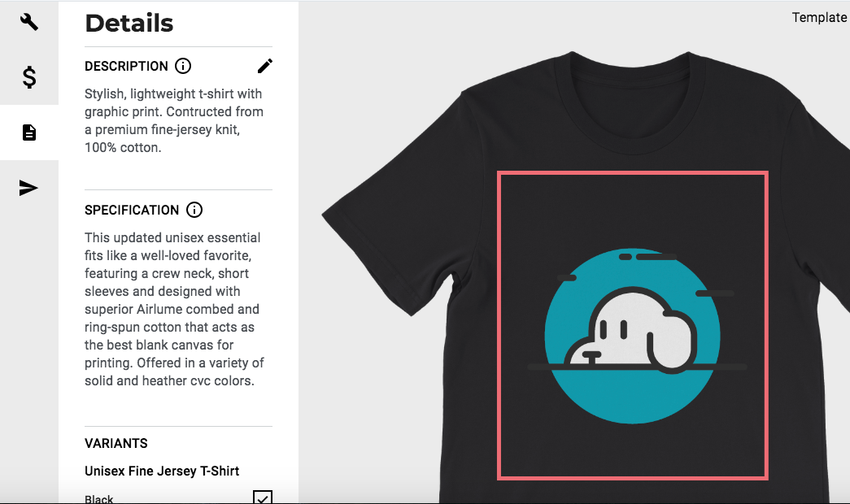Click the VARIANTS section header
Image resolution: width=850 pixels, height=504 pixels.
(x=116, y=443)
